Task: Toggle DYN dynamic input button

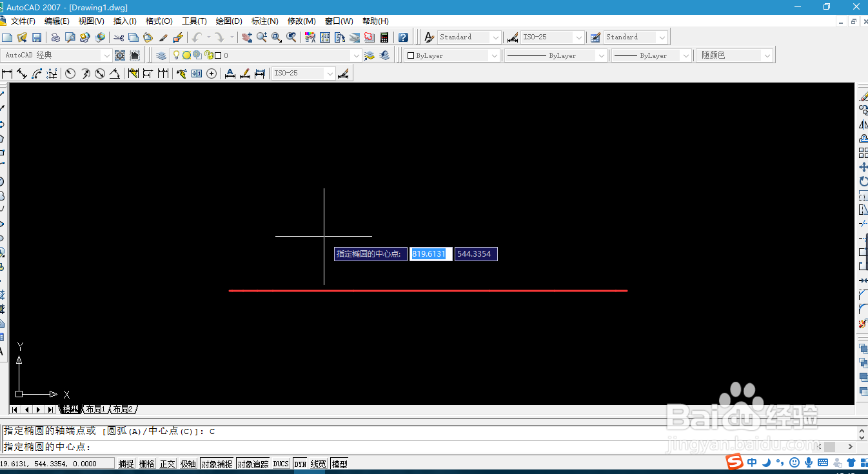Action: 301,464
